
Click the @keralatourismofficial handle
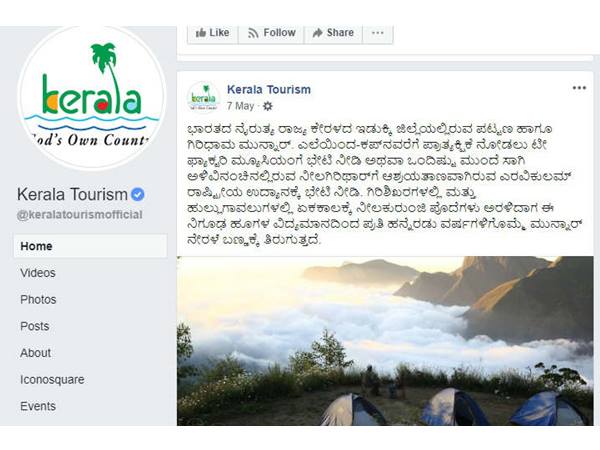tap(80, 215)
